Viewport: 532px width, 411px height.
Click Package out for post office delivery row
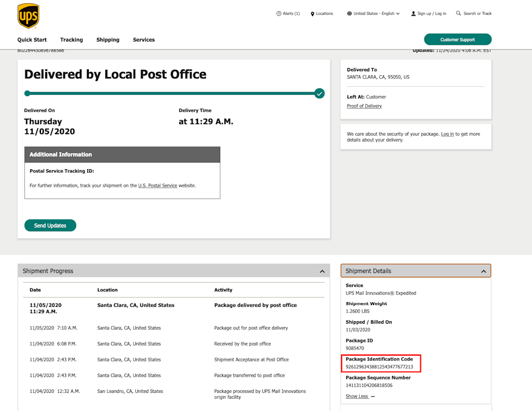point(251,328)
